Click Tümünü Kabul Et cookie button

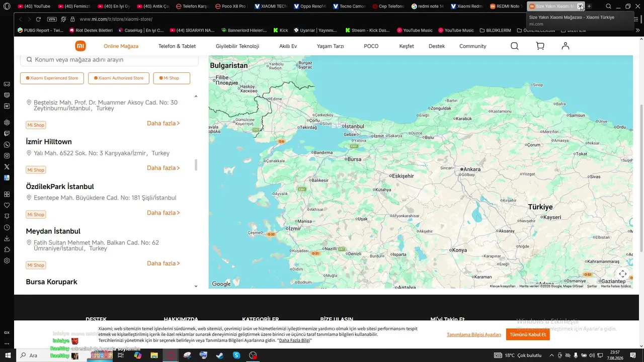[x=528, y=334]
